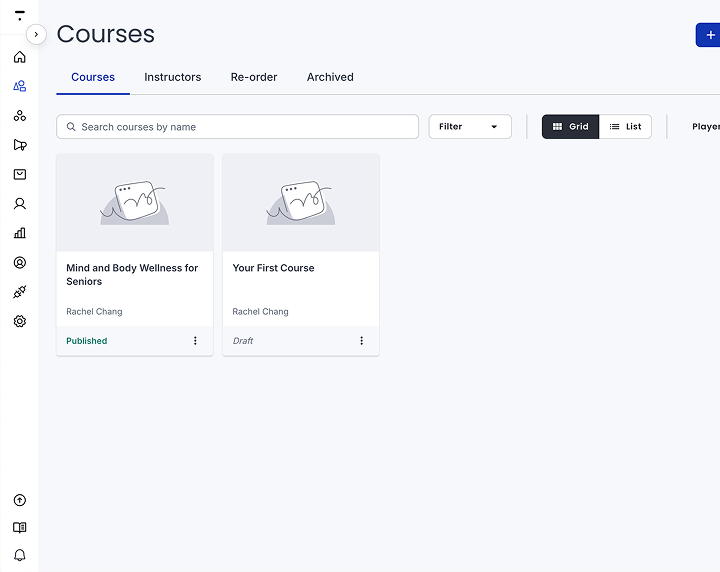Screen dimensions: 720x572
Task: Switch to Grid view
Action: [570, 127]
